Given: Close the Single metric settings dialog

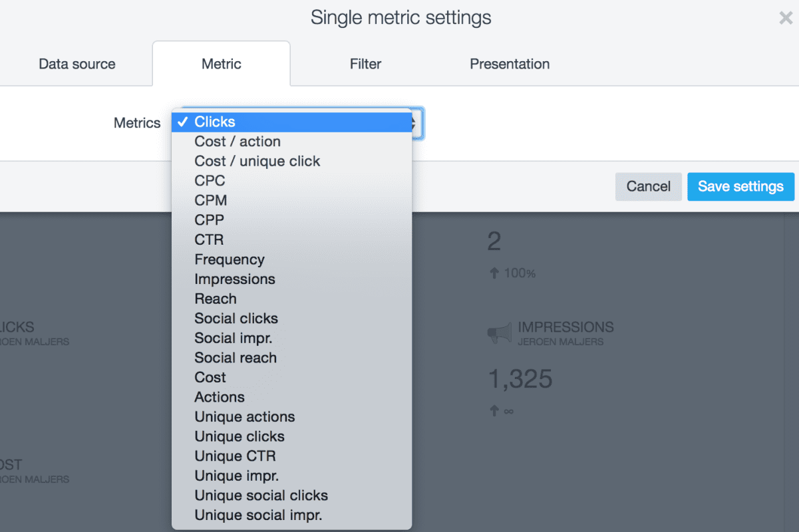Looking at the screenshot, I should (x=786, y=18).
